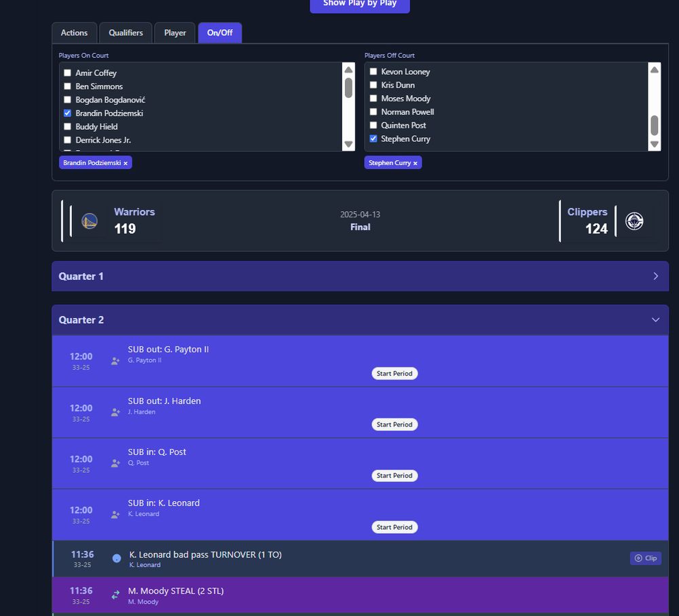Select the SUB in: Q. Post event
679x616 pixels.
(x=360, y=463)
